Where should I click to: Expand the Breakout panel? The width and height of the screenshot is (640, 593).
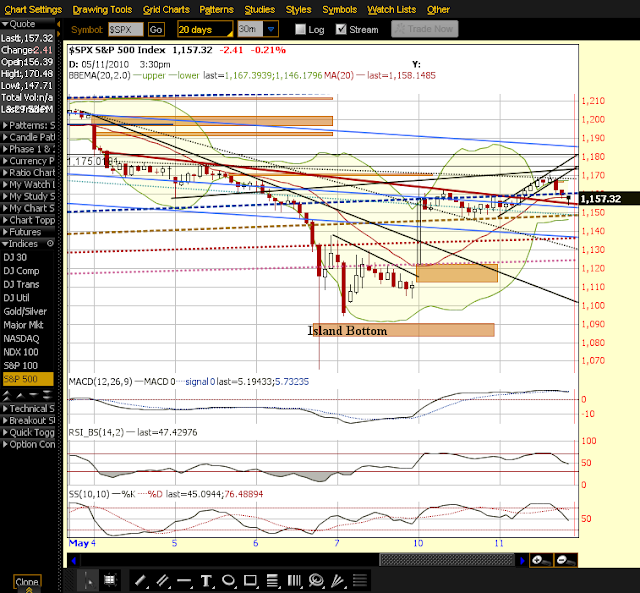(27, 420)
